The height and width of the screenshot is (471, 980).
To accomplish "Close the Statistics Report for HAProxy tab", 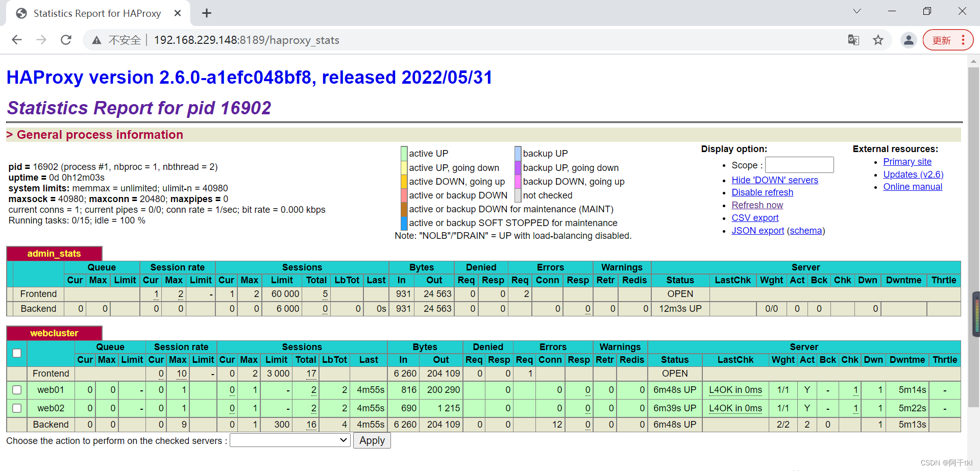I will [x=178, y=13].
